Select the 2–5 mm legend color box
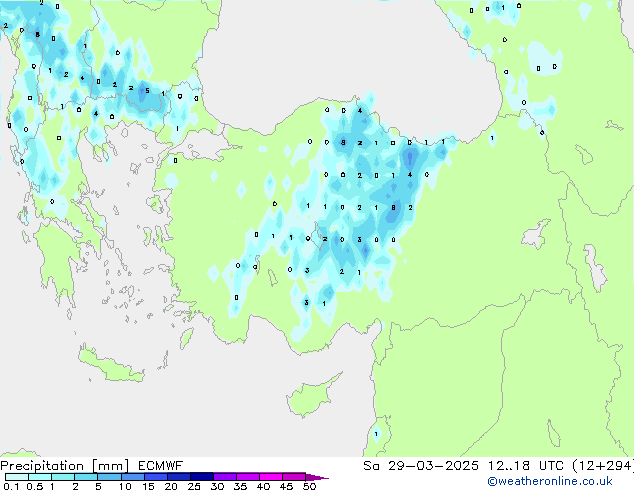 (86, 477)
